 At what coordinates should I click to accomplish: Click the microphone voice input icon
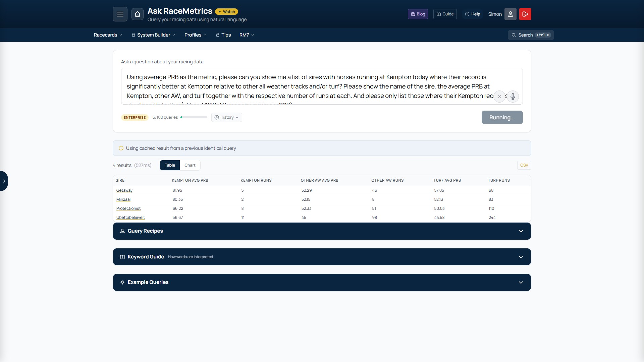(513, 97)
